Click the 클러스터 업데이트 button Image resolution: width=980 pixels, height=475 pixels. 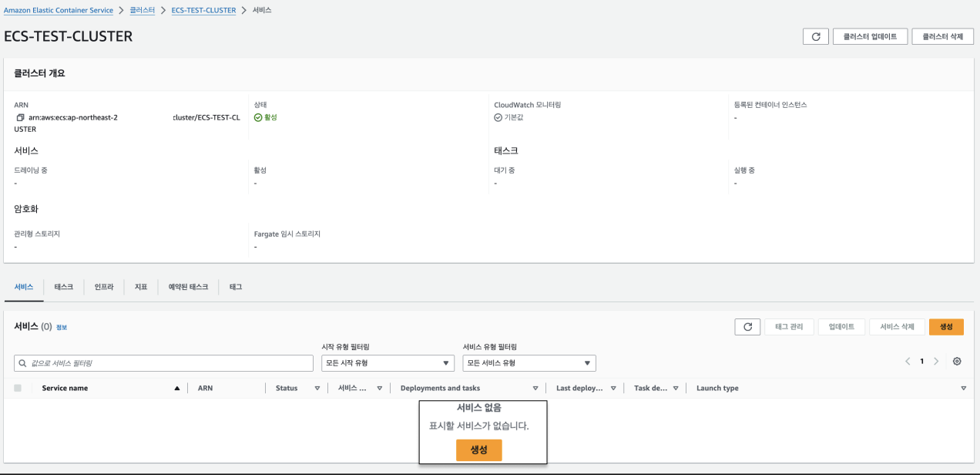tap(870, 36)
